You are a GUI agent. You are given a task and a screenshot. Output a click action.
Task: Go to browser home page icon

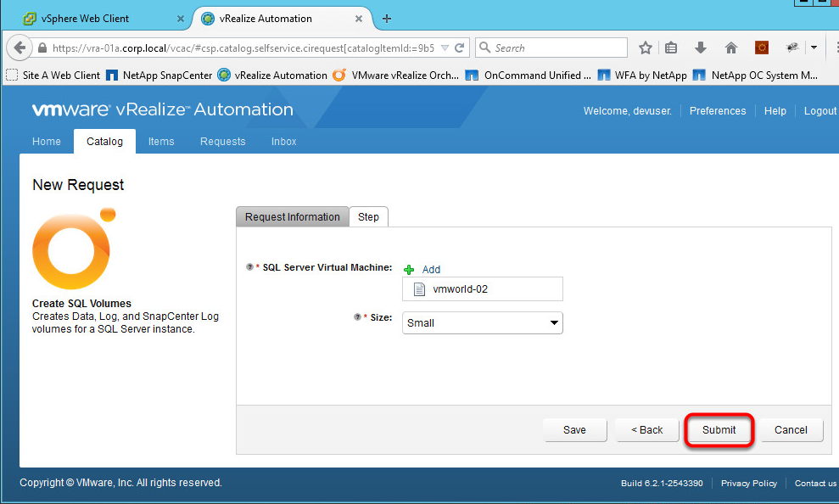coord(731,48)
